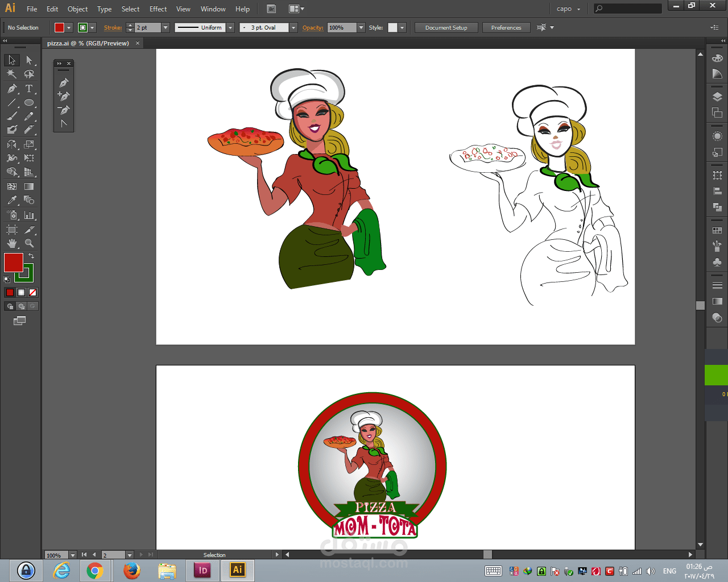728x582 pixels.
Task: Open the Effect menu
Action: pos(158,9)
